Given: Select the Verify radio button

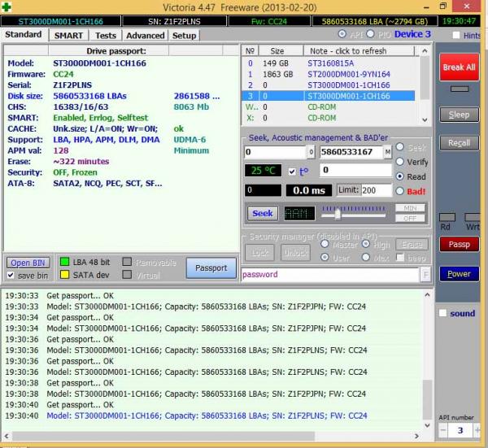Looking at the screenshot, I should tap(399, 162).
